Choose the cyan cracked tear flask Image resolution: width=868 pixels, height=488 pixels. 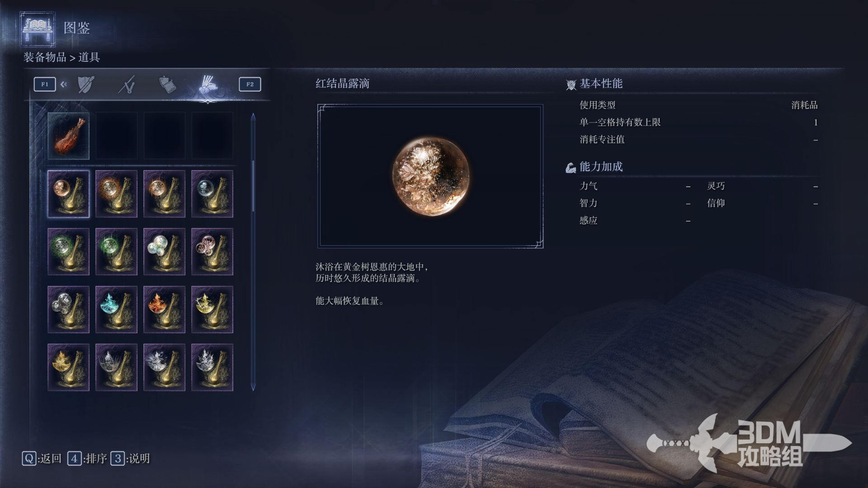116,310
